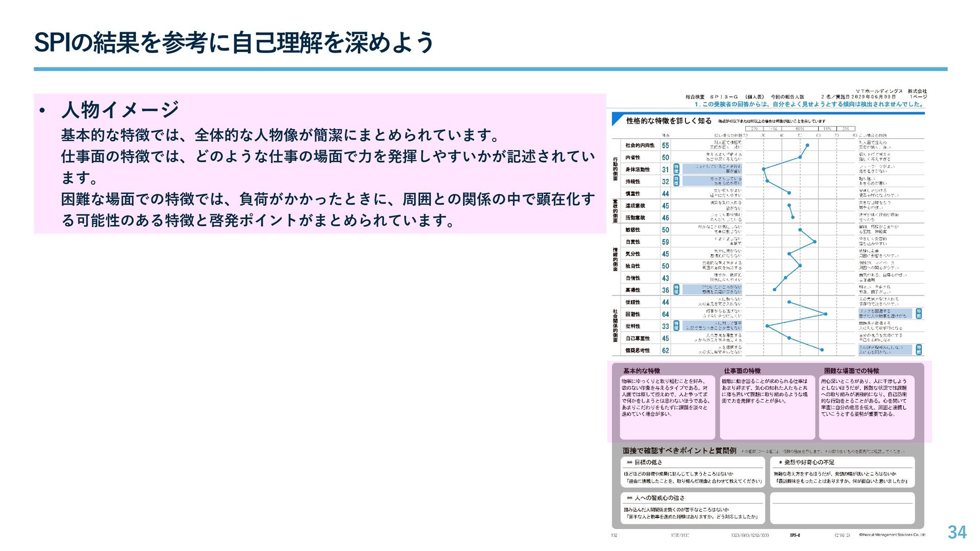Click the 特徴 badge in 高揚性 row
The height and width of the screenshot is (551, 980).
click(676, 290)
